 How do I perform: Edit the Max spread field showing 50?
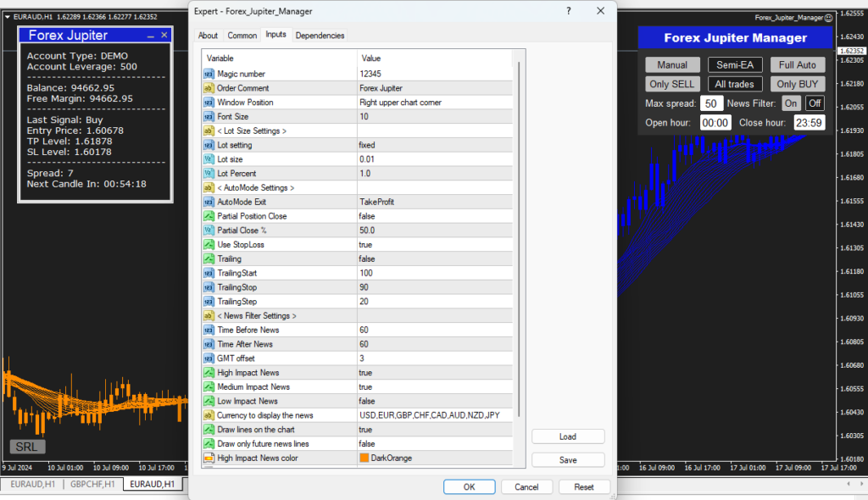click(711, 103)
